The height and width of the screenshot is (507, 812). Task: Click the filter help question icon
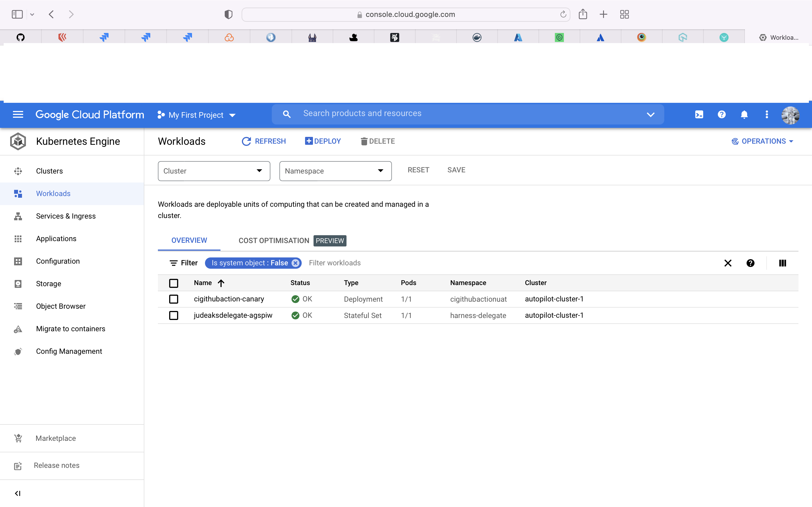coord(750,263)
